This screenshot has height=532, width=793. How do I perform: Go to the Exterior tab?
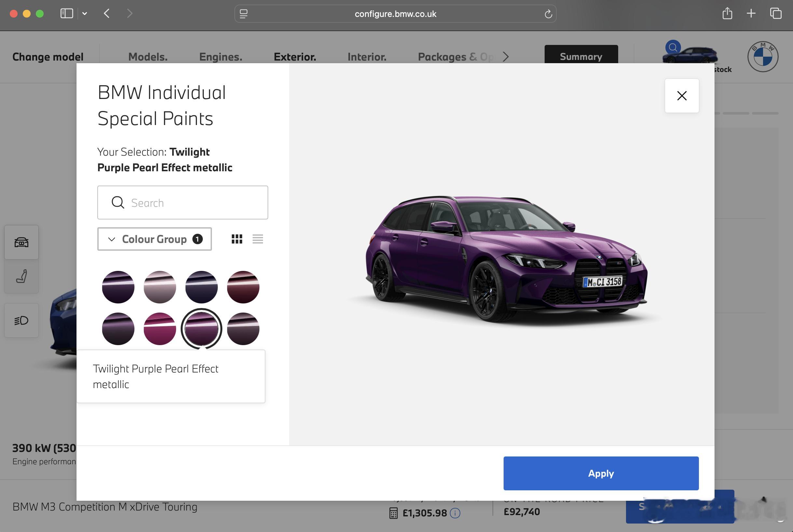coord(295,57)
